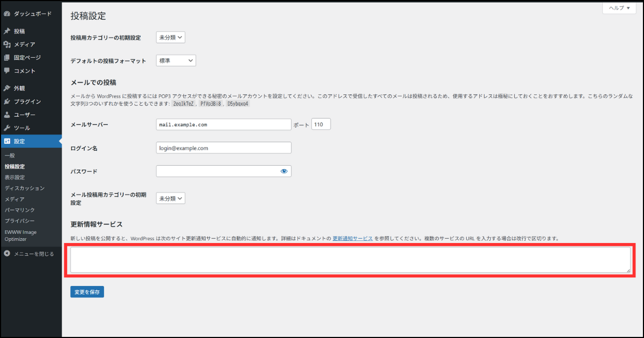Viewport: 644px width, 338px height.
Task: Click the ログイン名 input field
Action: click(x=224, y=148)
